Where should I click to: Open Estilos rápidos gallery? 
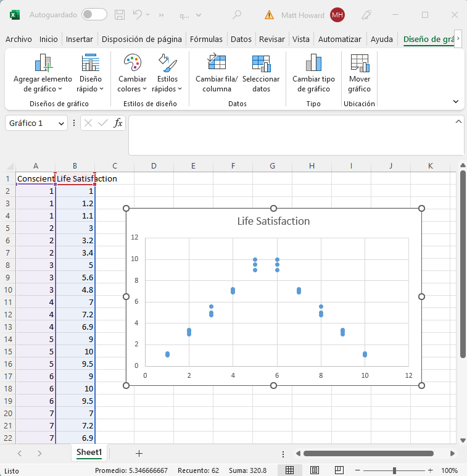coord(167,73)
